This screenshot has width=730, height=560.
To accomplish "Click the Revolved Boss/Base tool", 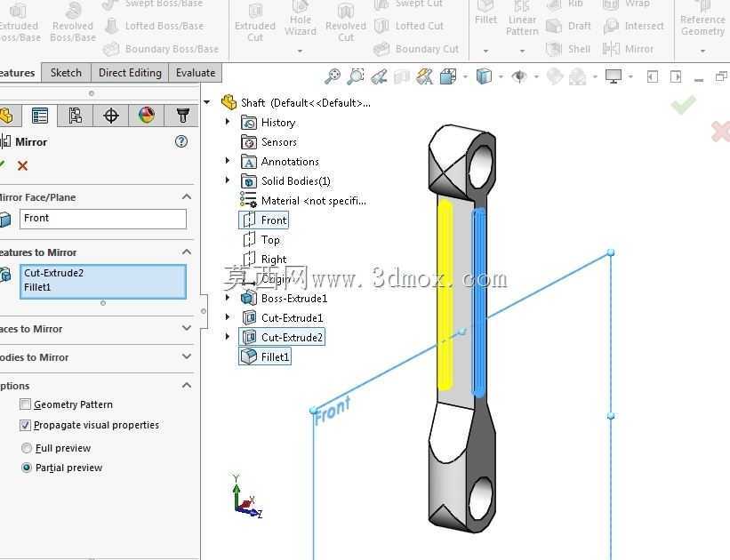I will (73, 22).
